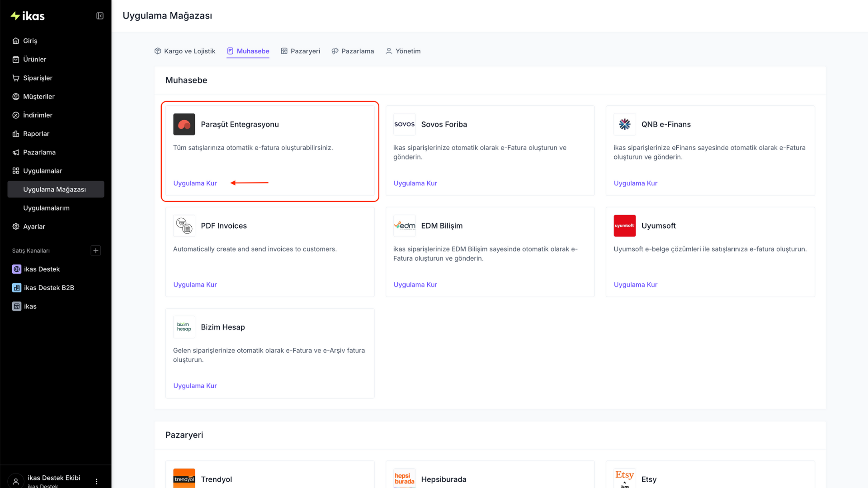Click the Etsy logo
This screenshot has width=868, height=488.
[x=624, y=479]
